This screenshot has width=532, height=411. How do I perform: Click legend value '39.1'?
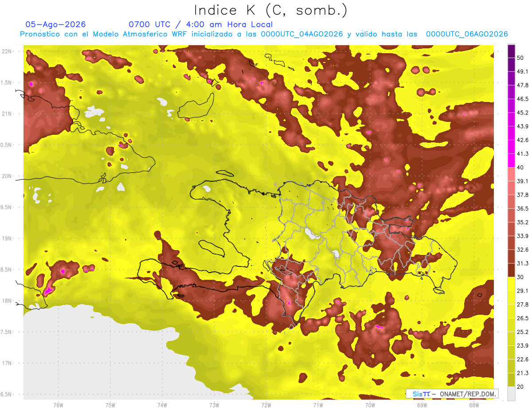[x=522, y=181]
